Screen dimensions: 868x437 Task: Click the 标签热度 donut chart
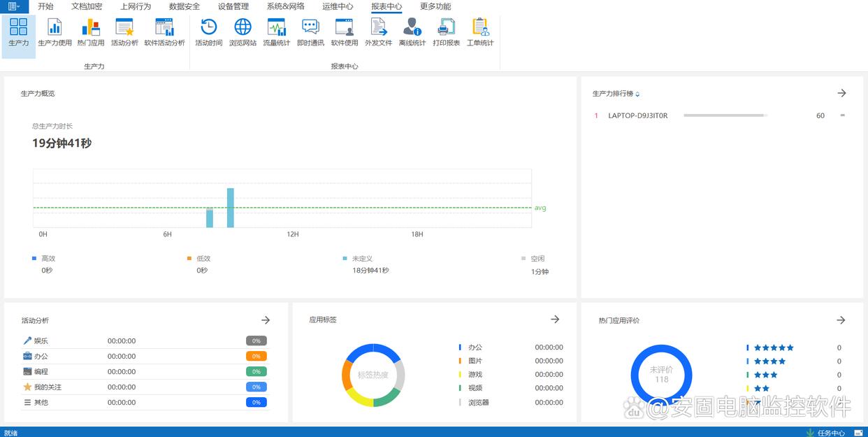[373, 375]
